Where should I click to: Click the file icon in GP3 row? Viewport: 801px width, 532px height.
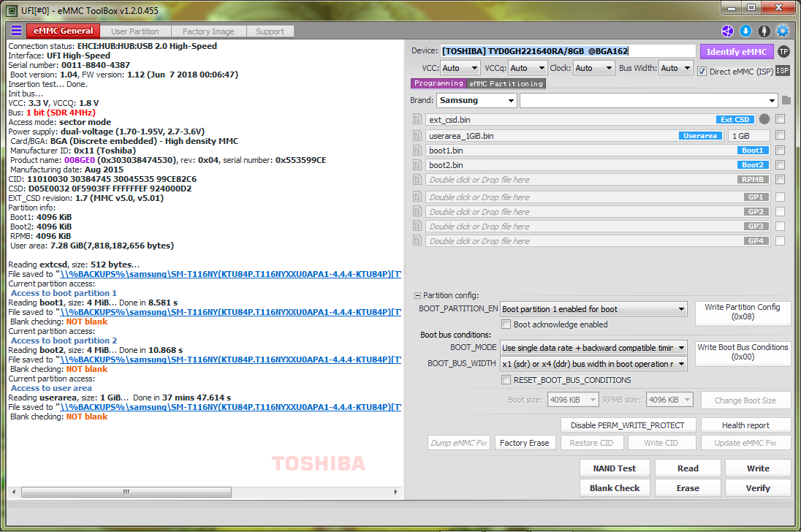[x=417, y=227]
